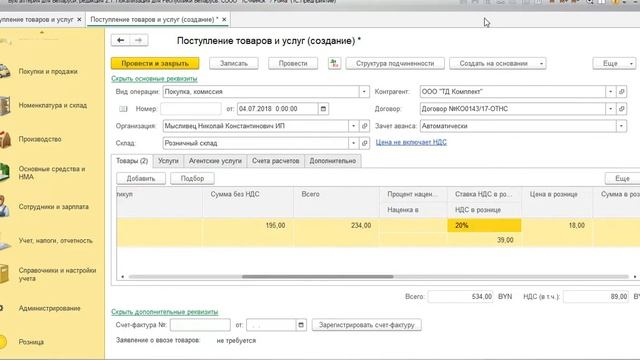Click the Номер input field
The image size is (640, 360).
pyautogui.click(x=191, y=109)
